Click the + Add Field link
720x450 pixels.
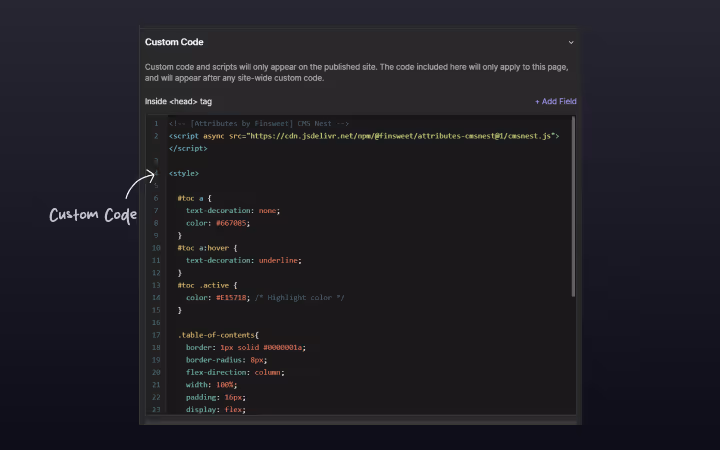pyautogui.click(x=556, y=101)
